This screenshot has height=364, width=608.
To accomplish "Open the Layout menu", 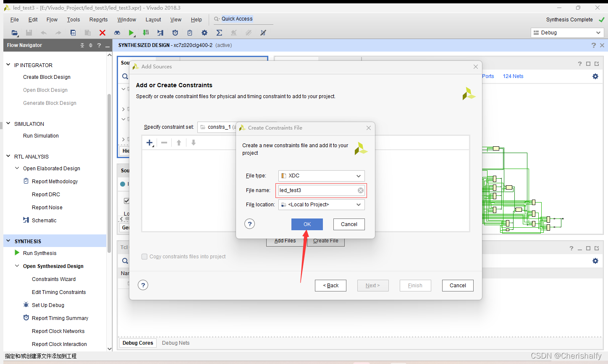I will pos(153,20).
